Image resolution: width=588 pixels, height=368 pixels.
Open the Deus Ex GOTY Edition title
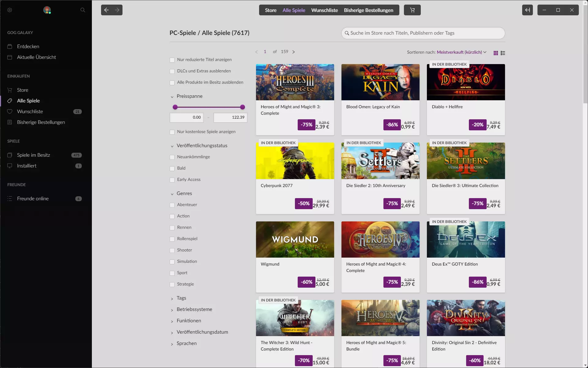point(455,264)
